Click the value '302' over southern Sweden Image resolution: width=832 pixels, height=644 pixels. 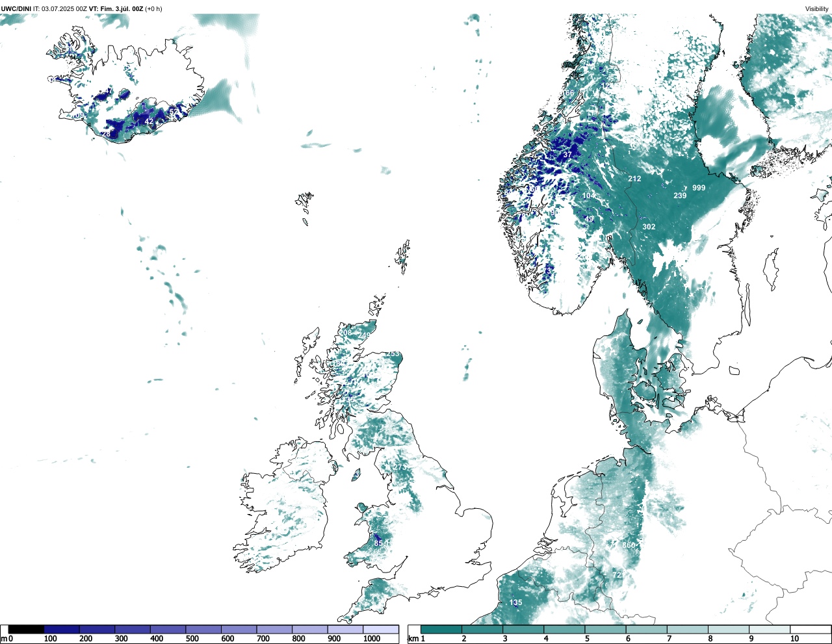tap(649, 227)
